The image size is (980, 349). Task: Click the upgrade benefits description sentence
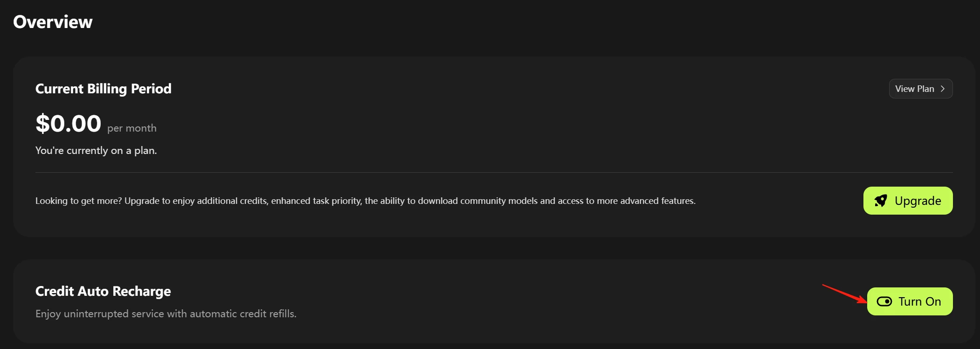[x=366, y=201]
